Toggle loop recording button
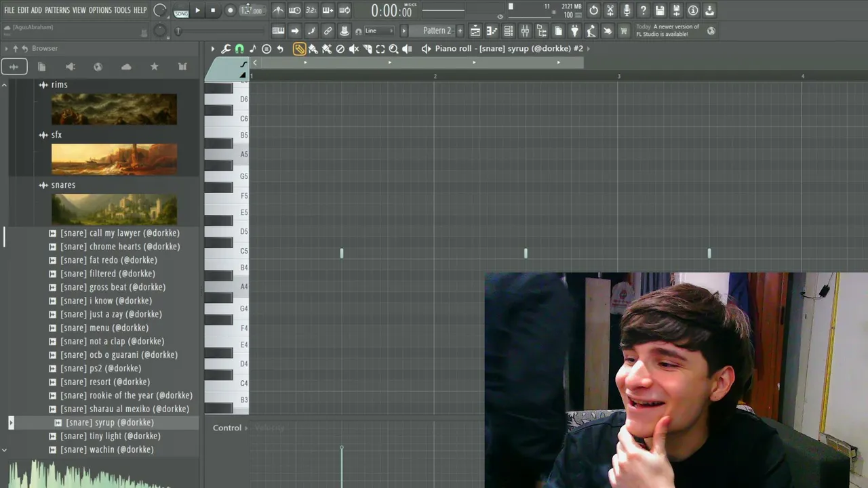Image resolution: width=868 pixels, height=488 pixels. click(344, 10)
